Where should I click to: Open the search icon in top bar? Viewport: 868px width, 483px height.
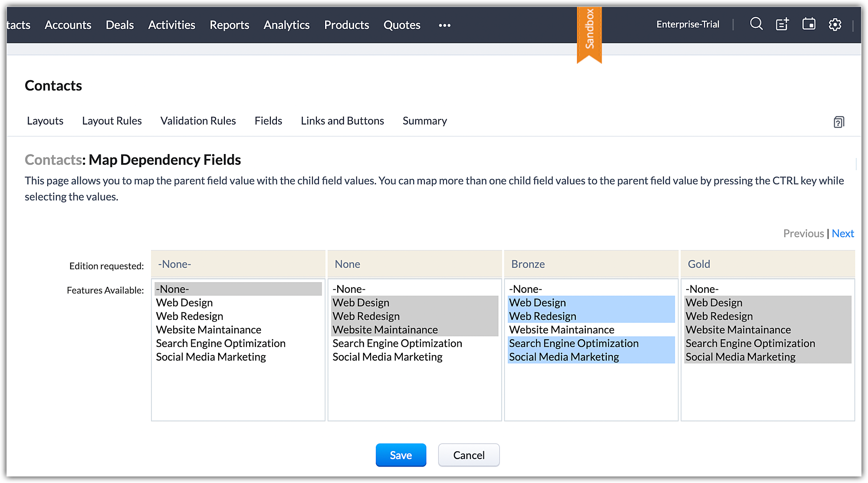pos(756,24)
